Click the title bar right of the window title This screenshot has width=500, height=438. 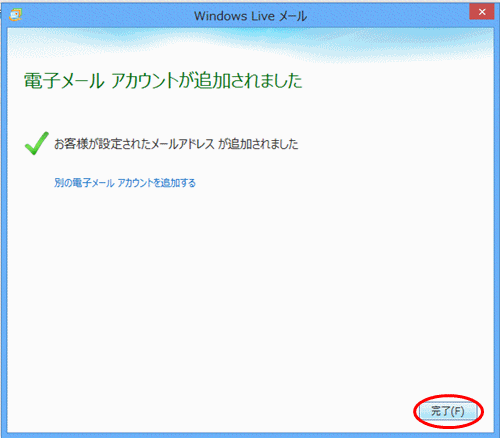(x=387, y=15)
